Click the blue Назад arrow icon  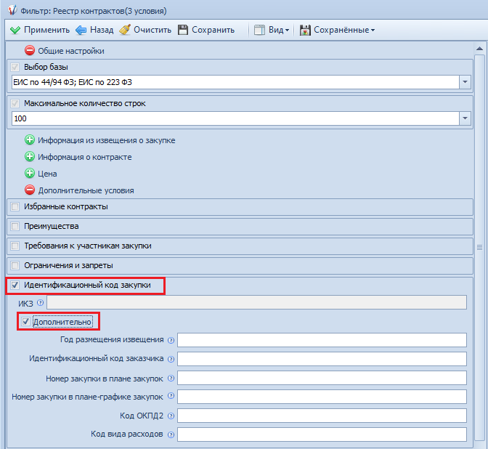[81, 30]
